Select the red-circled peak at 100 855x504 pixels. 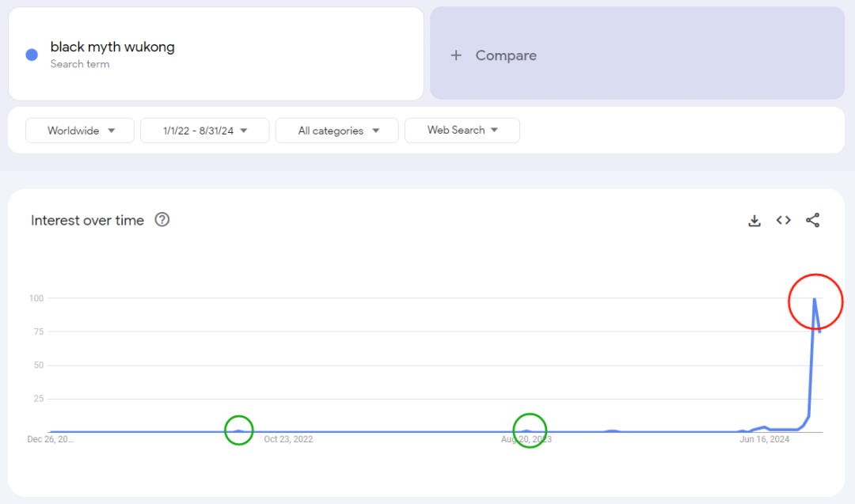coord(815,299)
